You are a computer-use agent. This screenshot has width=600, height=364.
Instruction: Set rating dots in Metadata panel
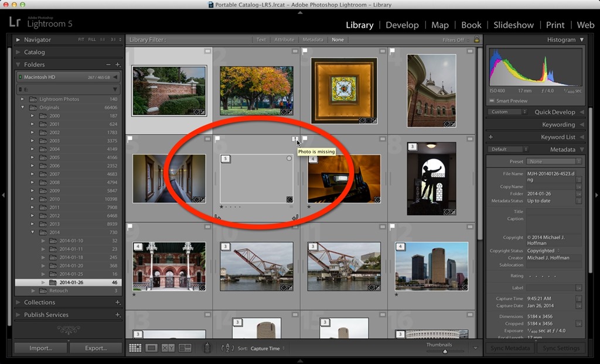(x=542, y=276)
